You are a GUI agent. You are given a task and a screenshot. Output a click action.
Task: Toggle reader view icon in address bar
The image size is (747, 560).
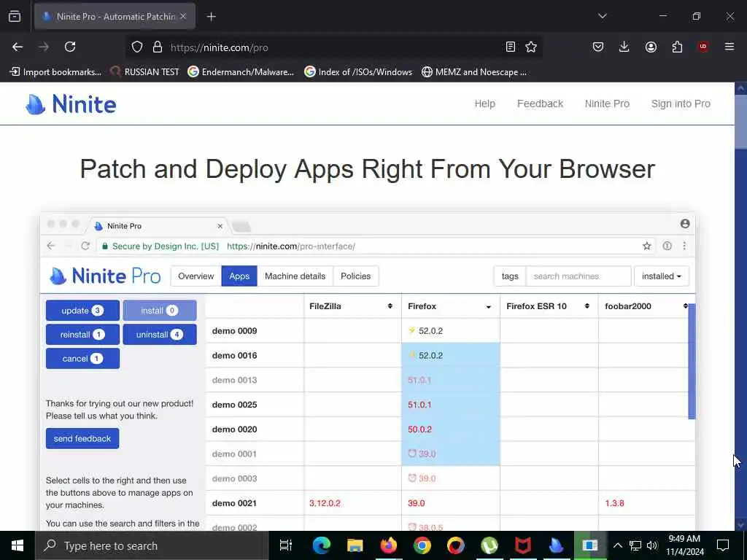coord(510,47)
